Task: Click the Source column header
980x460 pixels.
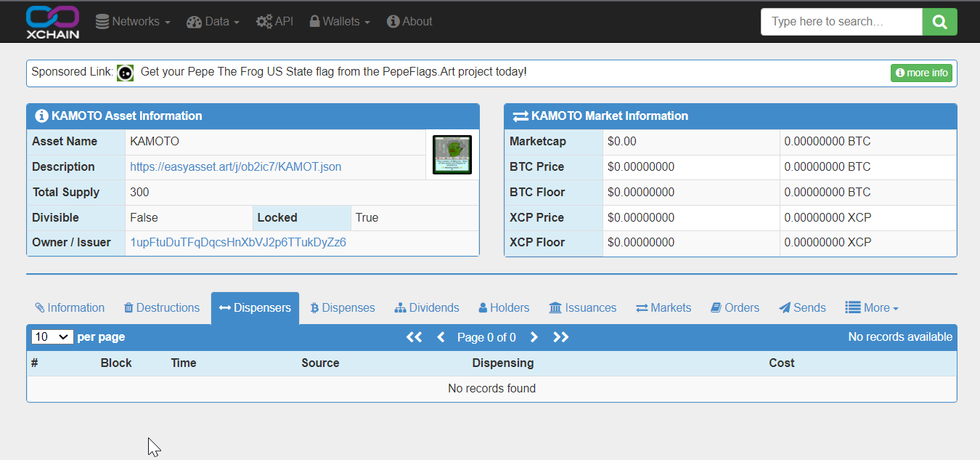Action: (x=320, y=363)
